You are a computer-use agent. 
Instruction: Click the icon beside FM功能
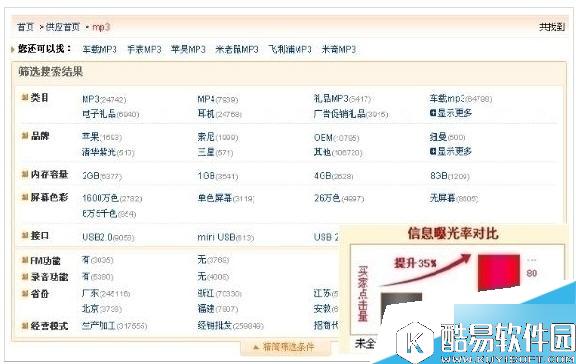(x=25, y=260)
